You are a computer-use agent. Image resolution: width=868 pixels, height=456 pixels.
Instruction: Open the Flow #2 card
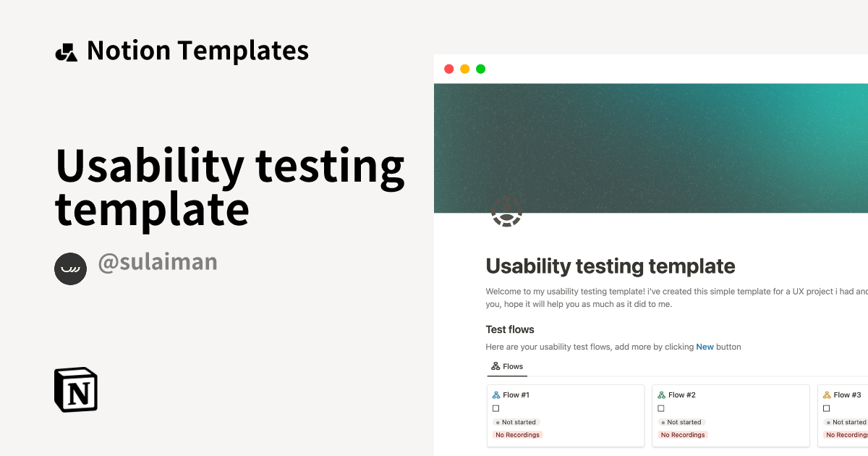click(x=682, y=394)
